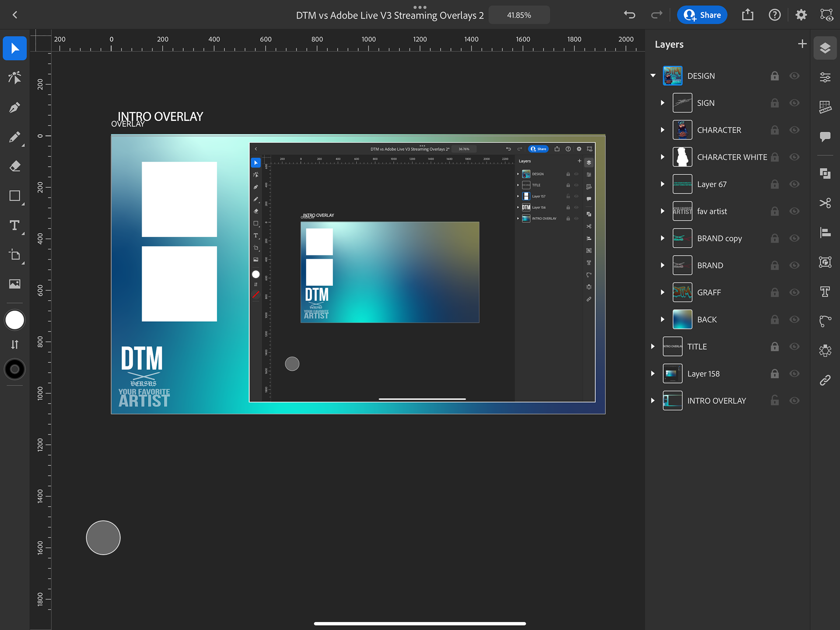Open the Object panel icon
This screenshot has height=630, width=840.
point(825,262)
